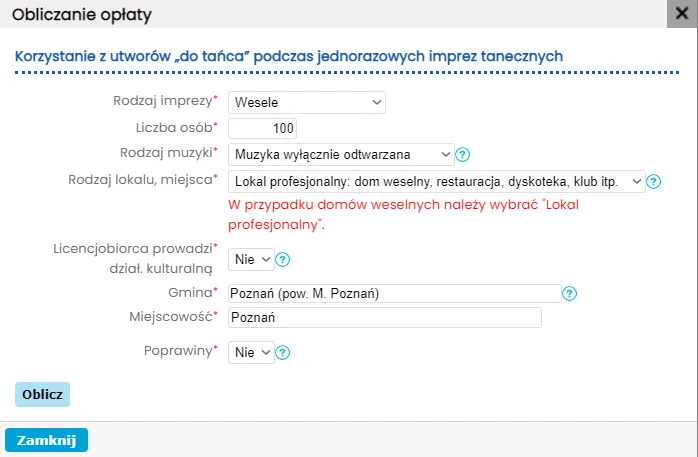Click the Liczba osób number field

[263, 128]
